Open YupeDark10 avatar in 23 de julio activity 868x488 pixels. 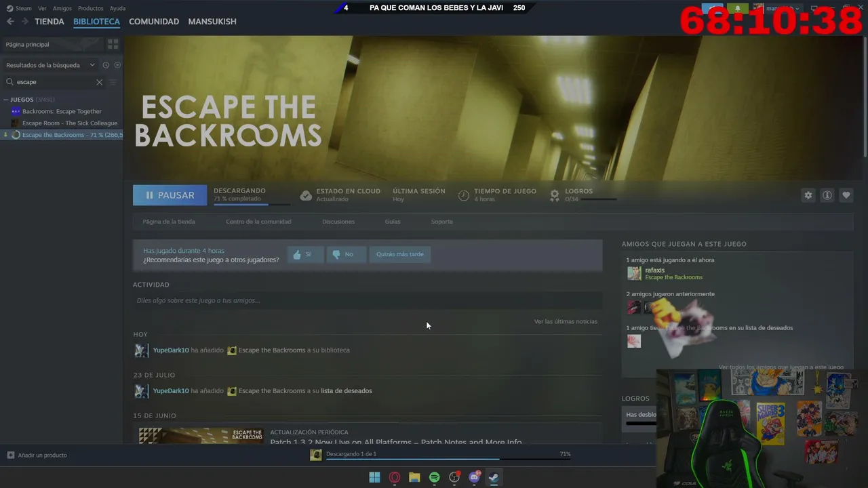tap(140, 391)
